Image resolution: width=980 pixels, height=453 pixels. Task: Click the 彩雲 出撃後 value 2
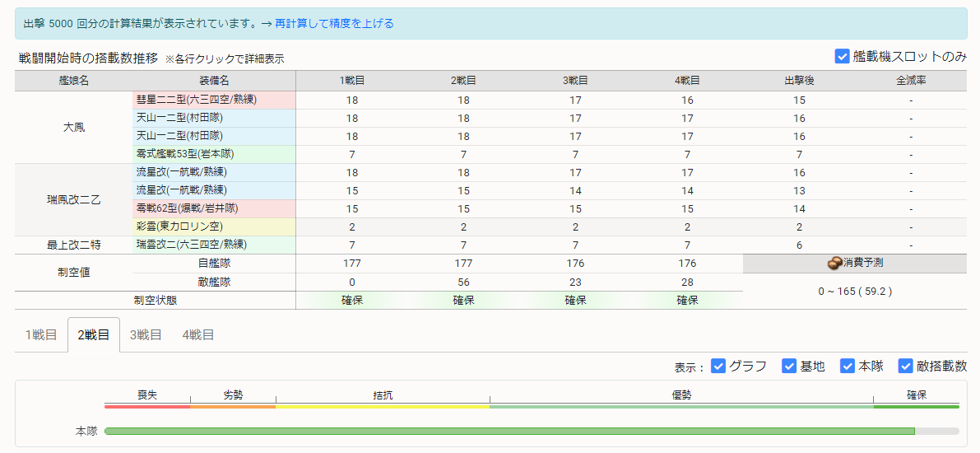pyautogui.click(x=799, y=227)
